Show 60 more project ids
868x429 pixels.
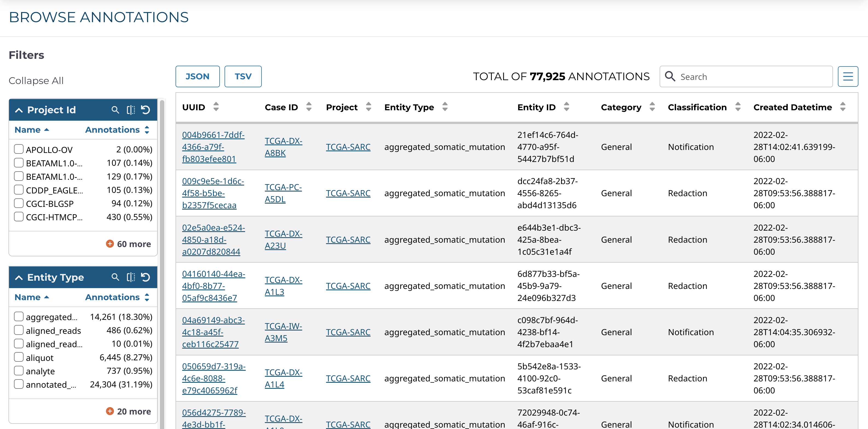129,244
